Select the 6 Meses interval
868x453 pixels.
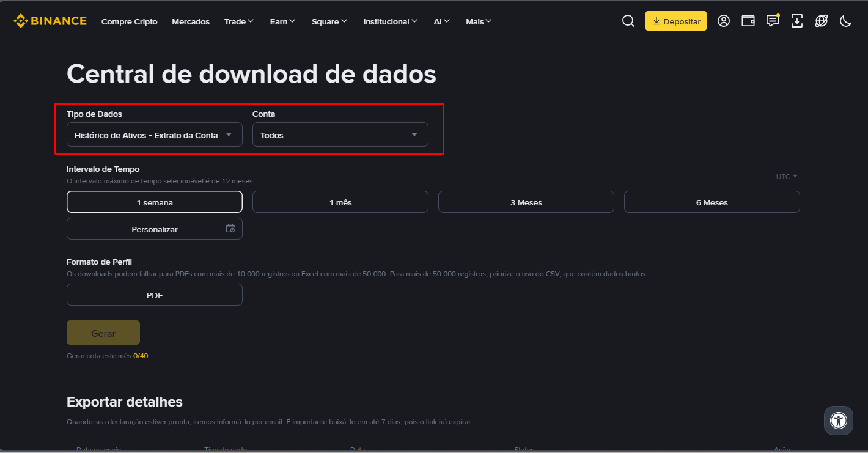point(712,202)
